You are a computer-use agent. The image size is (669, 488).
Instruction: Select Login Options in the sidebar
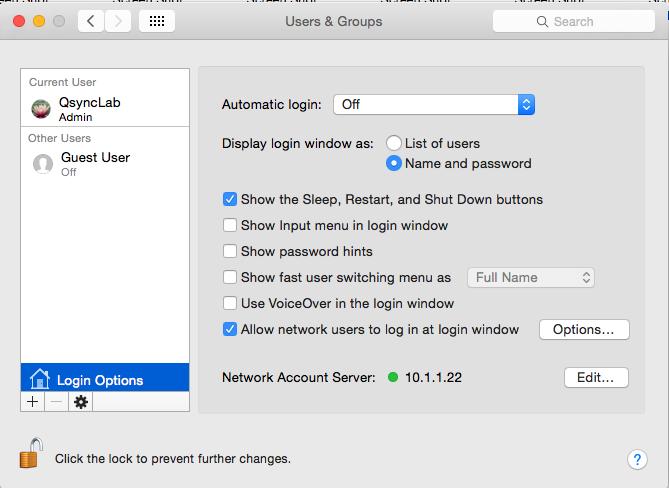point(105,378)
